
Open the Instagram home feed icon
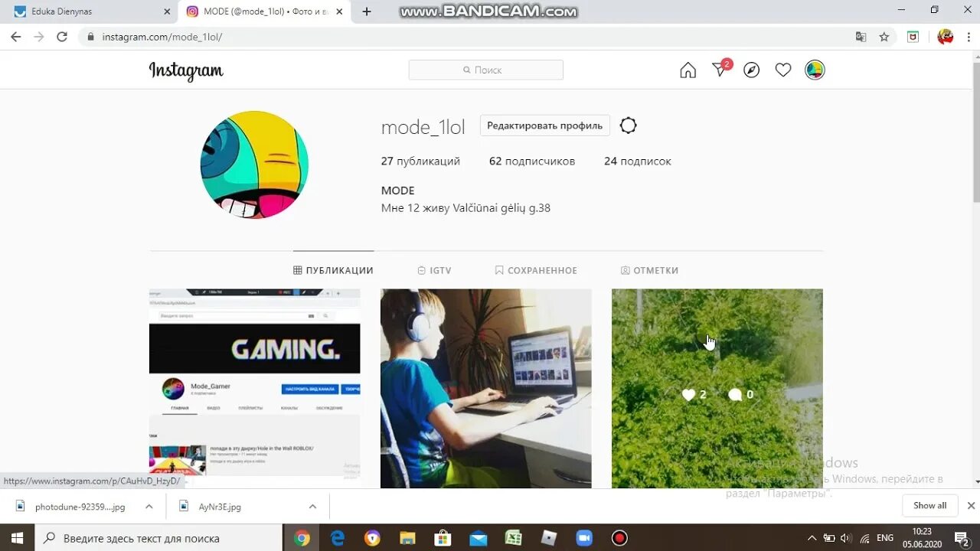[688, 70]
